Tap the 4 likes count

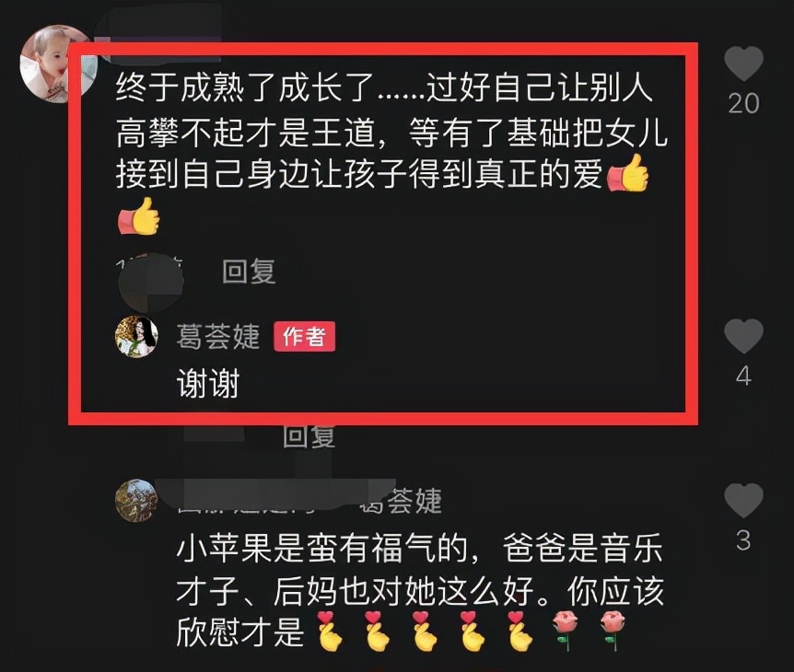743,376
